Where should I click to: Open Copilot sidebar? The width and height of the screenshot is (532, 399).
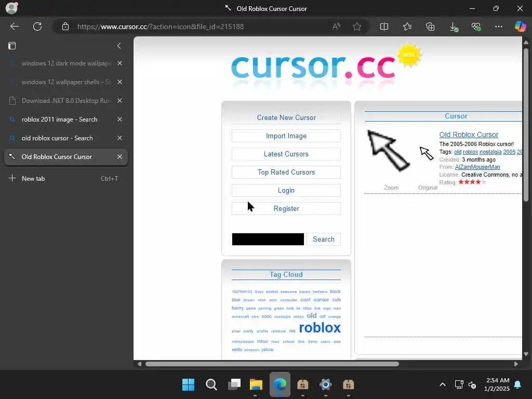coord(520,26)
